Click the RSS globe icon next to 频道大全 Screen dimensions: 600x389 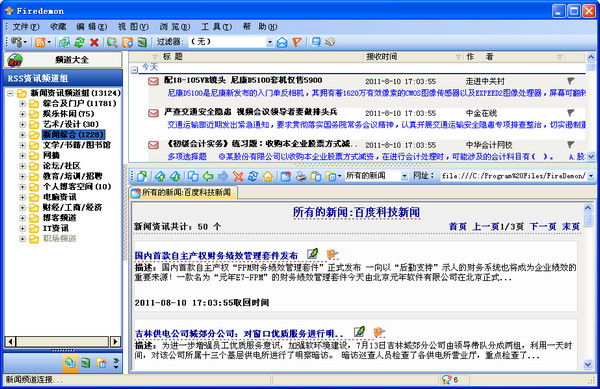[15, 60]
